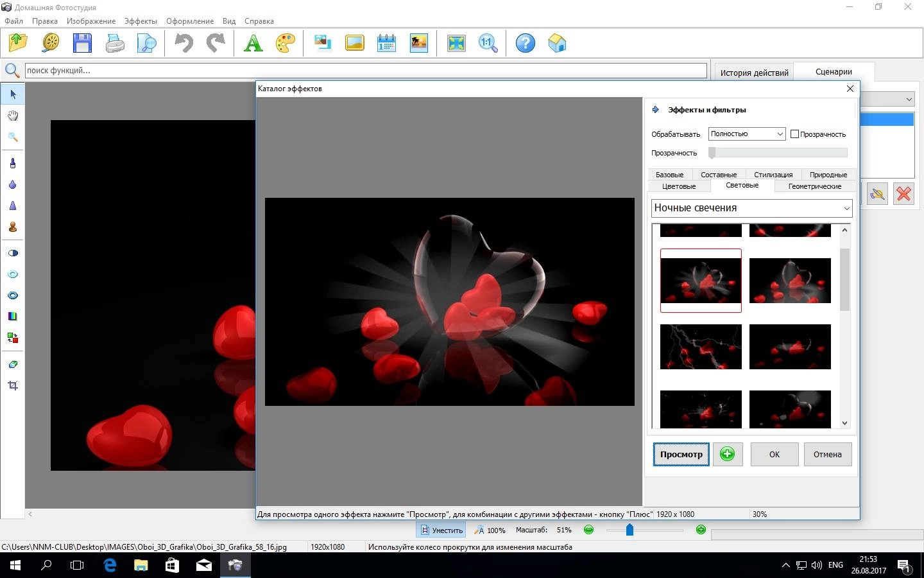Click the ENG language indicator
The image size is (924, 578).
click(835, 565)
